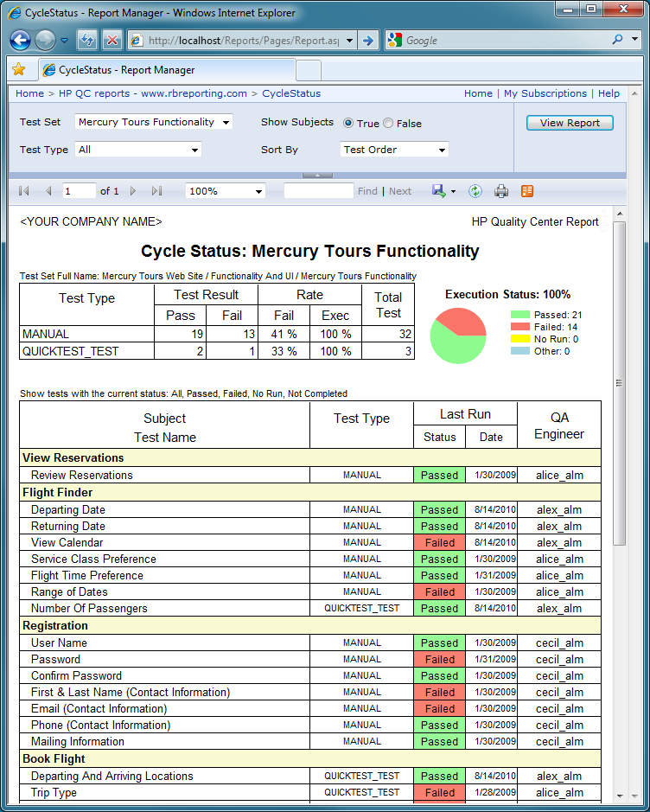Click the Refresh page icon

click(x=87, y=40)
